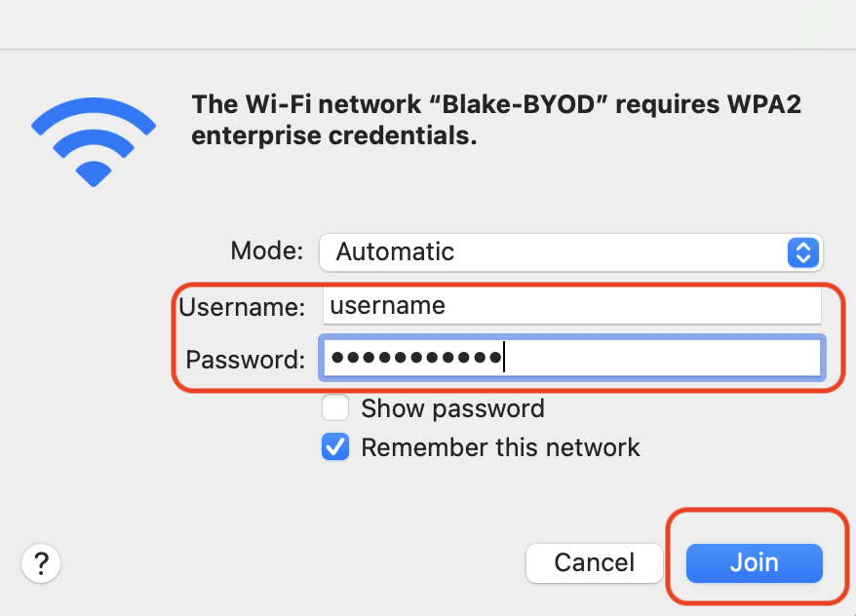
Task: Click the window title bar area
Action: (428, 24)
